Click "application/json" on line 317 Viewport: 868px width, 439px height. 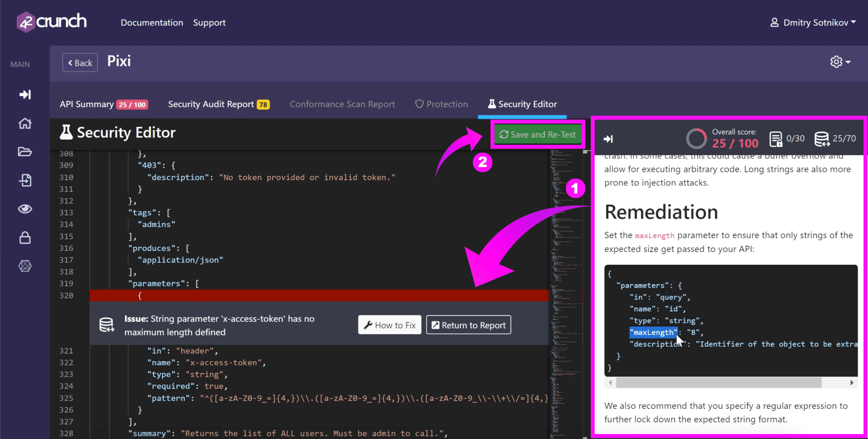[x=180, y=260]
